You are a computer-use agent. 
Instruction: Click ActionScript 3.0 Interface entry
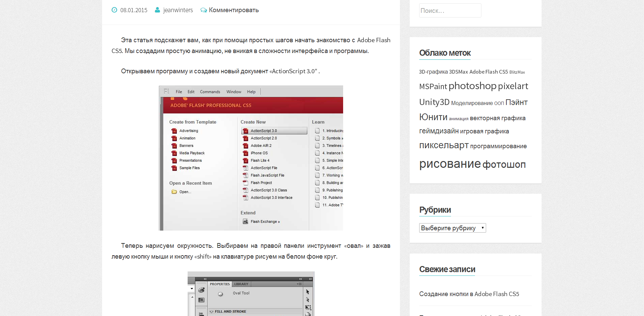click(x=271, y=197)
